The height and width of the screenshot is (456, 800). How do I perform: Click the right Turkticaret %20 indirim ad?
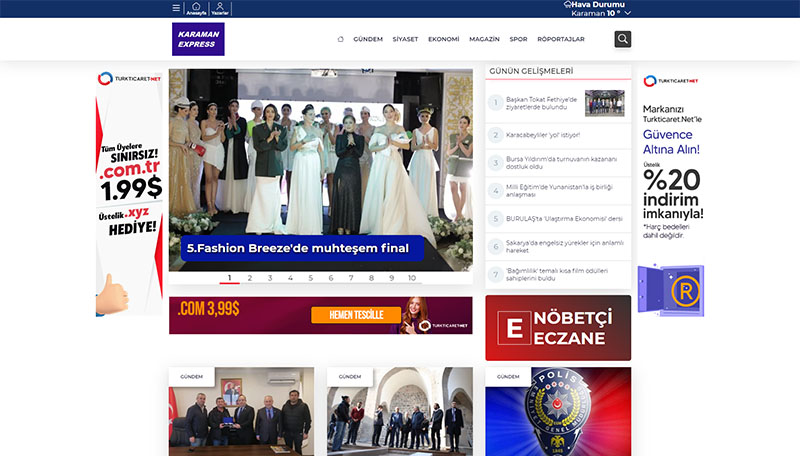click(671, 194)
